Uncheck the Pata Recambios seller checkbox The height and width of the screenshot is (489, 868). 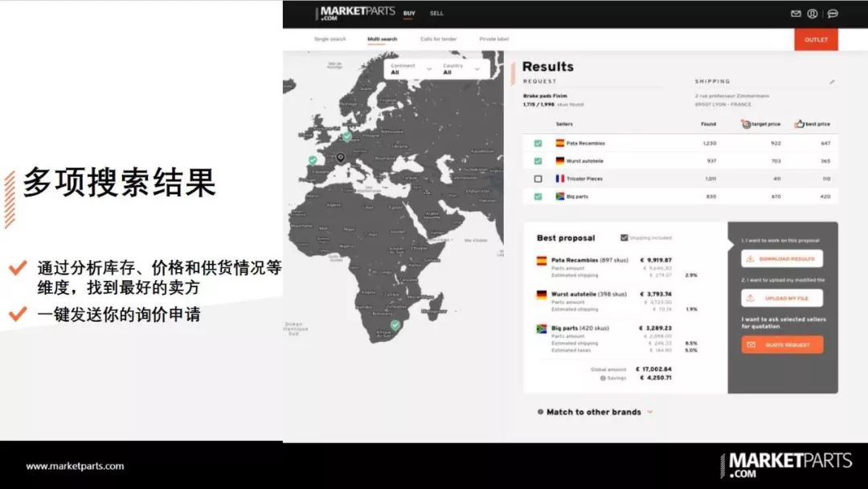(x=538, y=143)
